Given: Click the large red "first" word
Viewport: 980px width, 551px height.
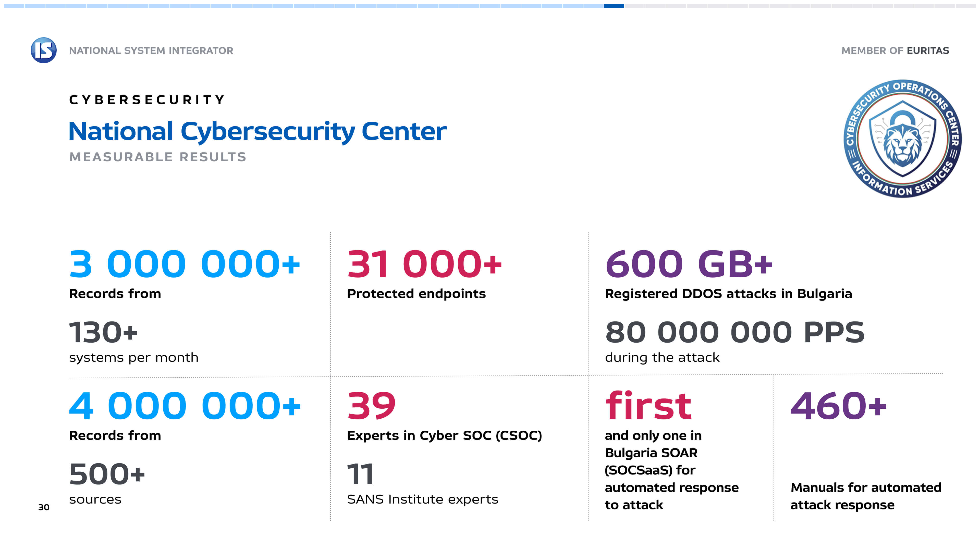Looking at the screenshot, I should point(648,406).
